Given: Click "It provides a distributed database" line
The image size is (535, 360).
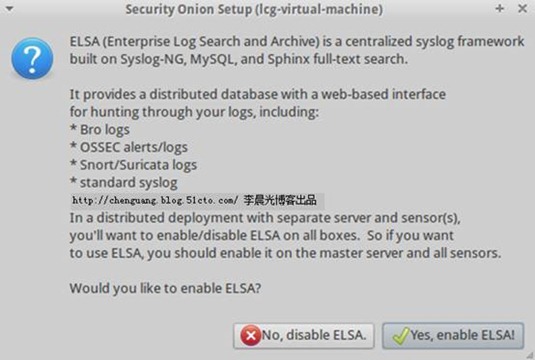Looking at the screenshot, I should pos(258,94).
